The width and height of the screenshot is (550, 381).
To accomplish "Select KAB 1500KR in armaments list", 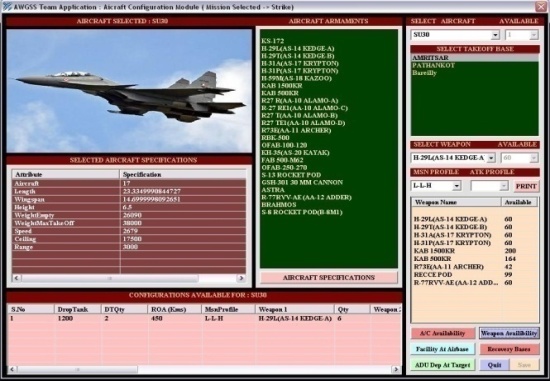I will point(282,86).
